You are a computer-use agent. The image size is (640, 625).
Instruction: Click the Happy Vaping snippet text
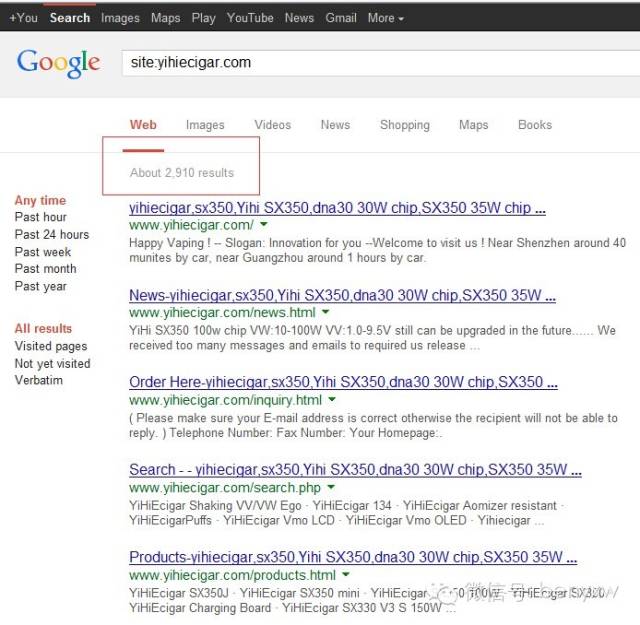pos(377,250)
